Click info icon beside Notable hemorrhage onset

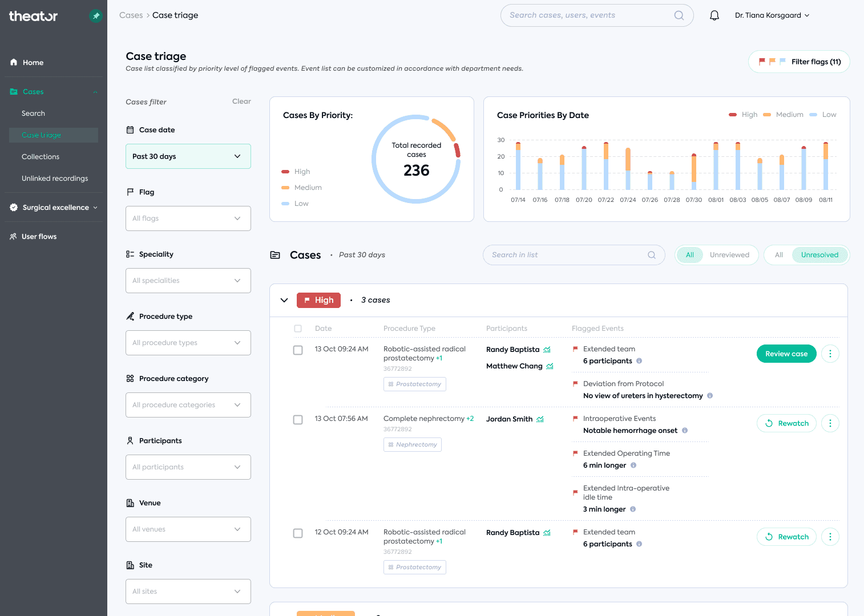click(685, 431)
